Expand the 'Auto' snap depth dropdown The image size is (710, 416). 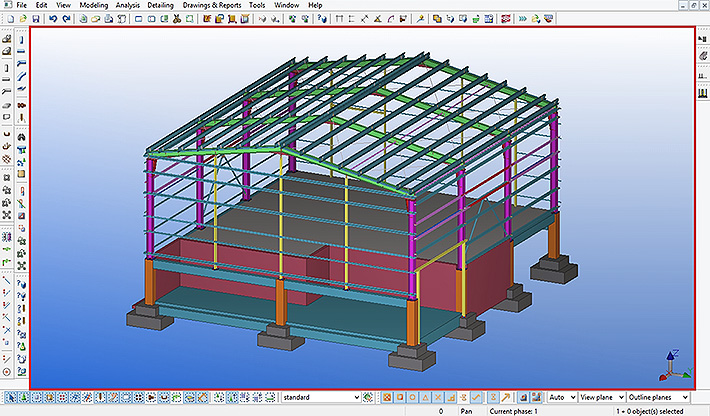[563, 397]
